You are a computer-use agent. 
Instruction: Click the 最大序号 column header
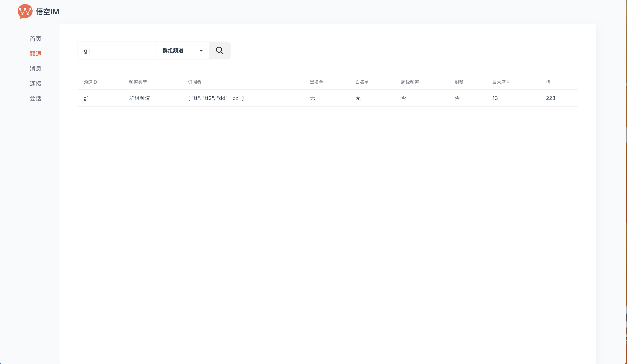pyautogui.click(x=501, y=82)
